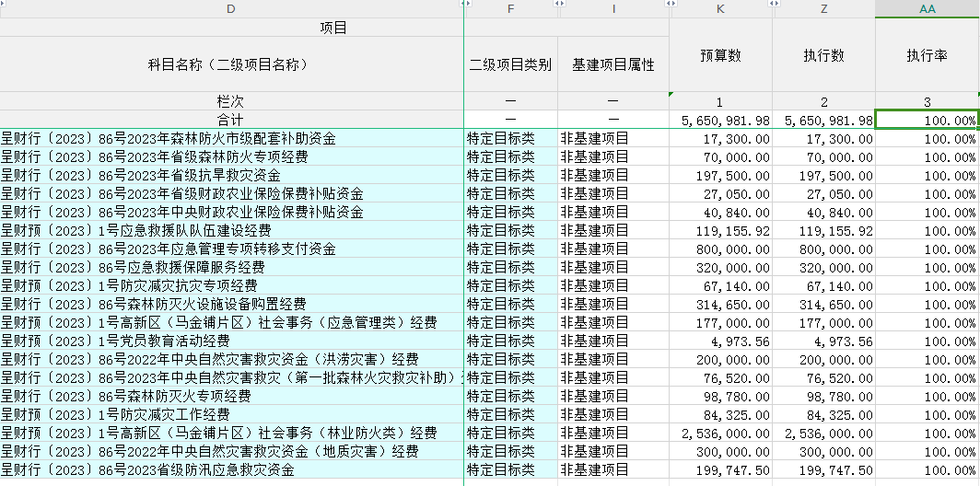980x486 pixels.
Task: Click the 预算数 header cell
Action: (x=720, y=55)
